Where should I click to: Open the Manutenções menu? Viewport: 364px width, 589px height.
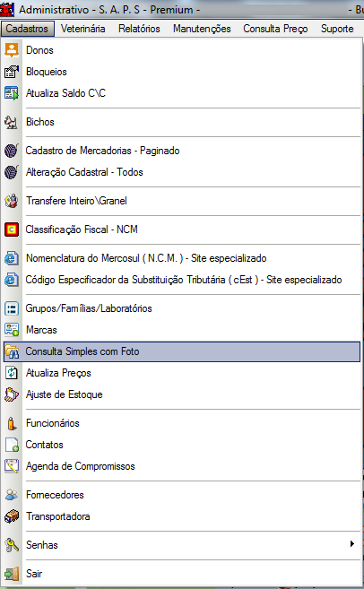[202, 29]
